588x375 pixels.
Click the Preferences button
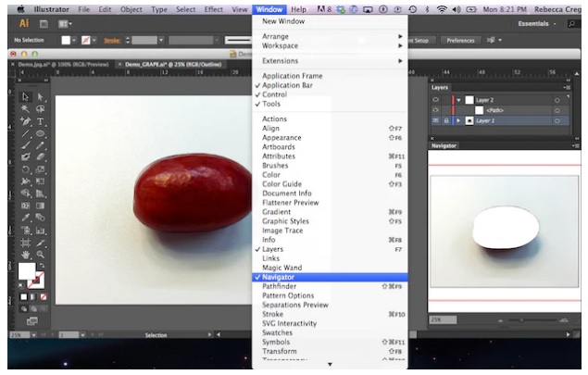tap(460, 40)
